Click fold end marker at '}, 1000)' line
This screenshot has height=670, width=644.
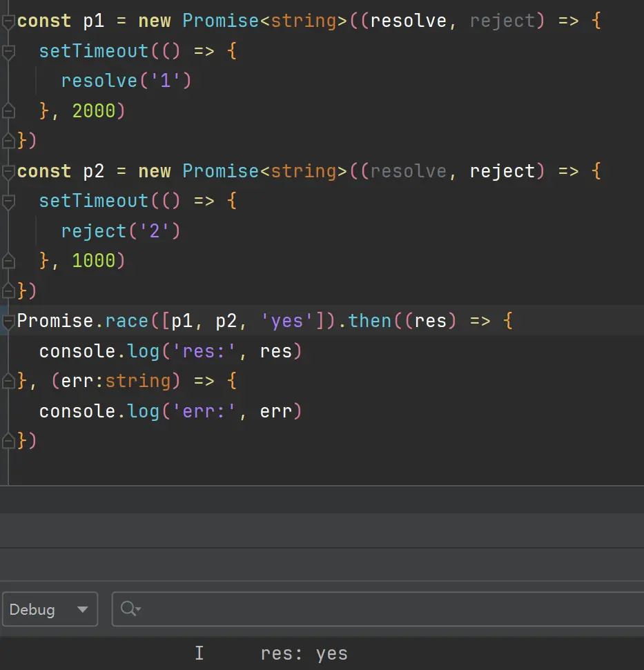click(8, 262)
